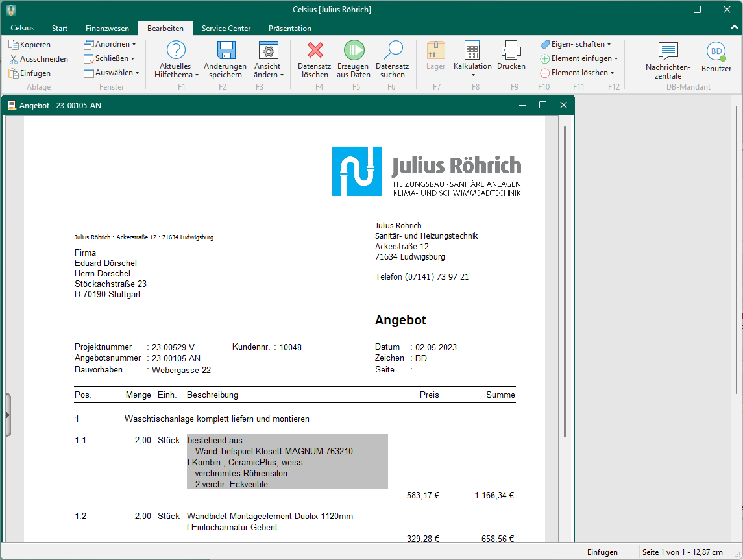Screen dimensions: 743x560
Task: Click Ausschneiden scissors in Ablage group
Action: tap(14, 59)
